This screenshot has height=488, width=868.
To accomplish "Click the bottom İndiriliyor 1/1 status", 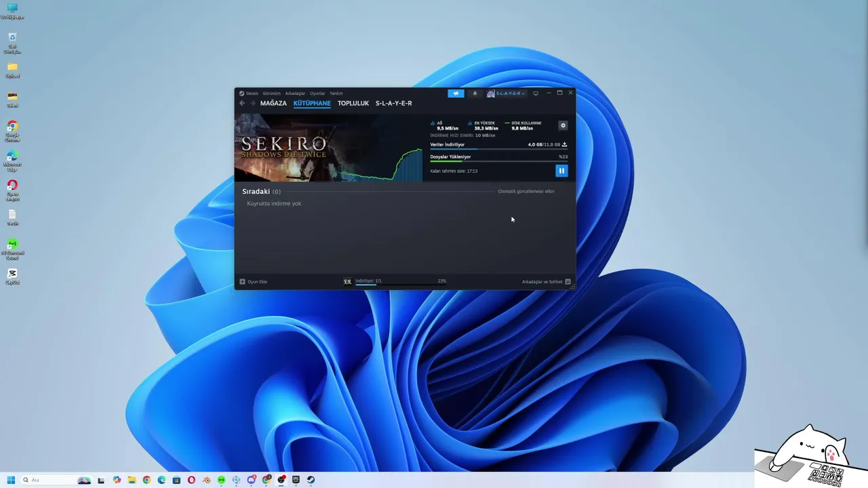I will [x=368, y=281].
